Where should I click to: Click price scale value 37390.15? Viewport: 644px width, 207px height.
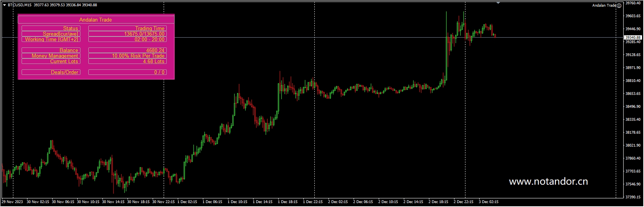click(x=633, y=197)
